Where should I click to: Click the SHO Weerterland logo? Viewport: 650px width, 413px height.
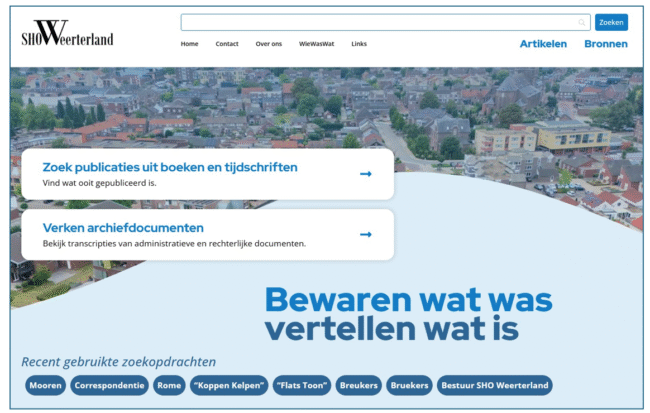[x=67, y=33]
